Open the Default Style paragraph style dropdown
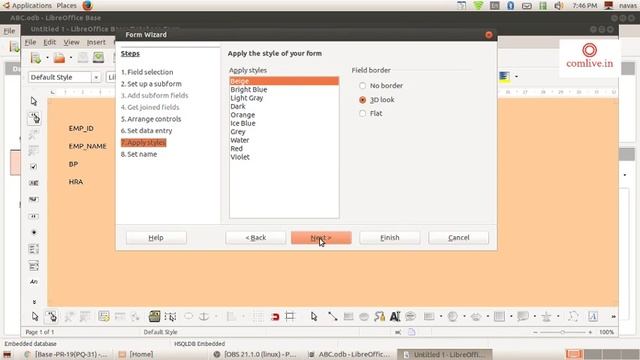640x360 pixels. click(x=96, y=77)
